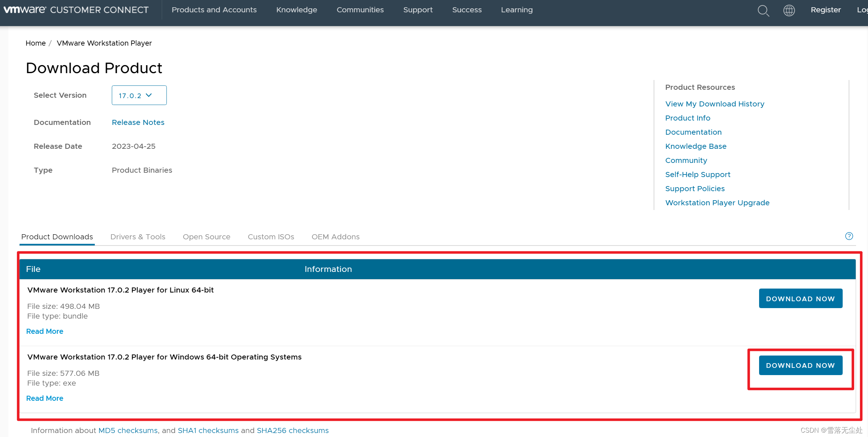Open the OEM Addons tab
This screenshot has width=868, height=437.
pyautogui.click(x=335, y=237)
